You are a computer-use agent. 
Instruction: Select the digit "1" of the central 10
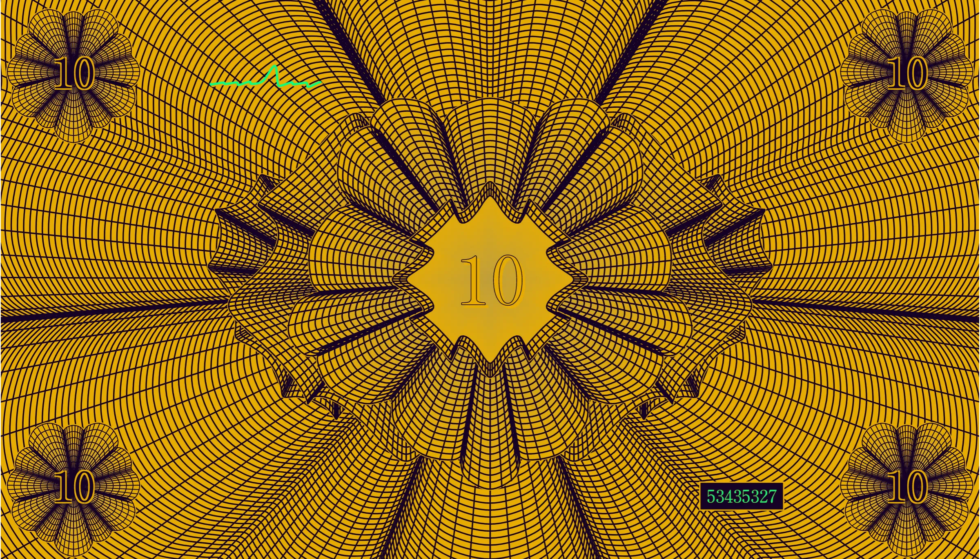pyautogui.click(x=474, y=280)
